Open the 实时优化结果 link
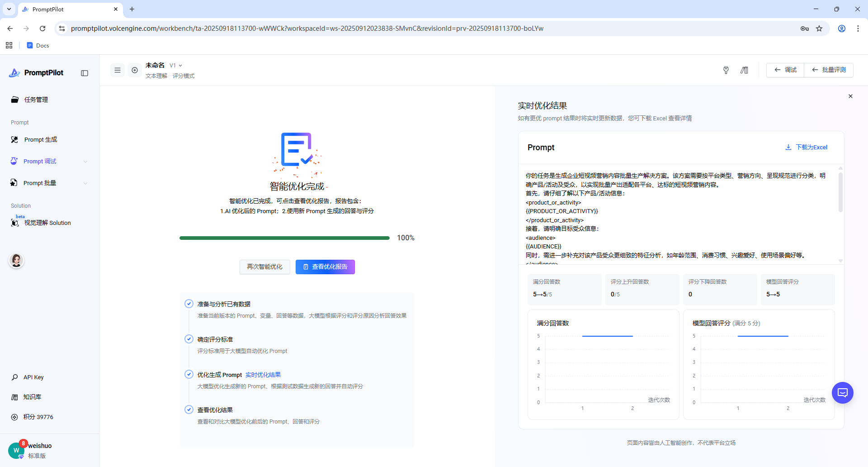Viewport: 868px width, 467px height. point(263,375)
